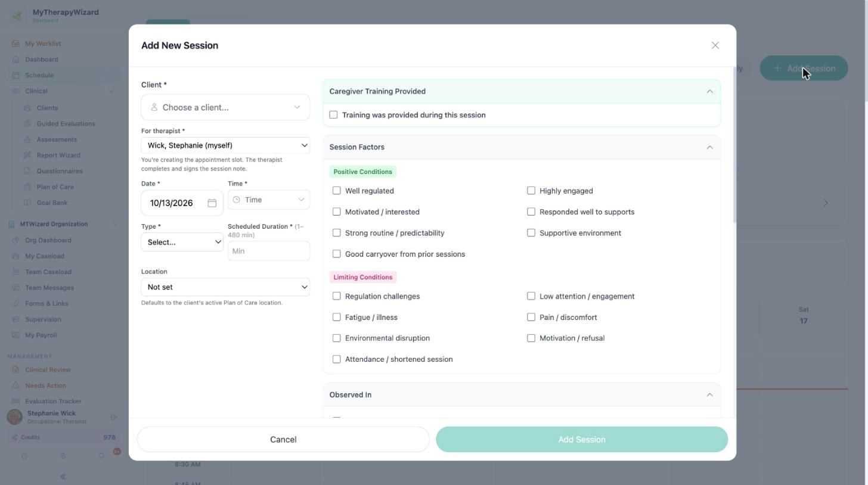Check the Well regulated box
The image size is (868, 485).
337,191
